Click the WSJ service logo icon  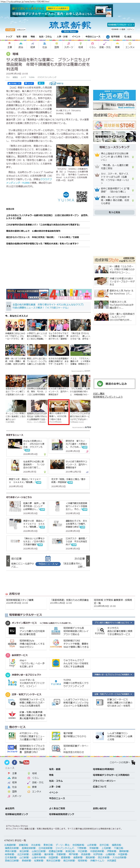point(12,631)
